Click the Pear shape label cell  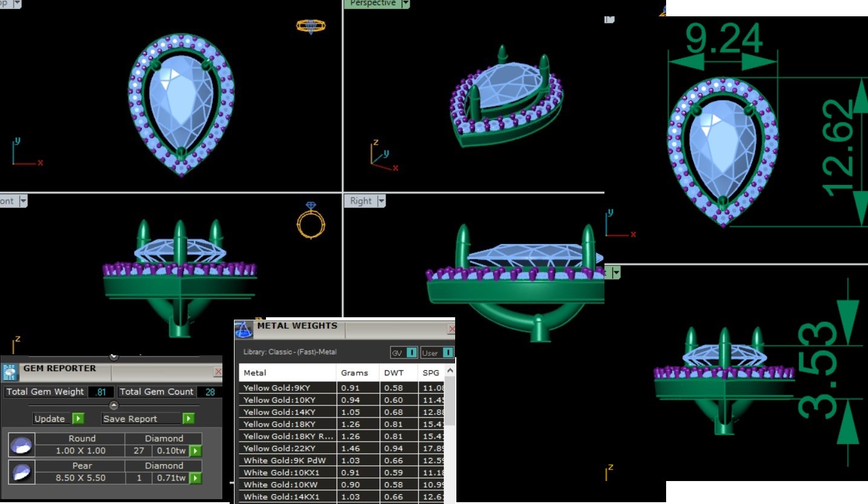coord(82,466)
